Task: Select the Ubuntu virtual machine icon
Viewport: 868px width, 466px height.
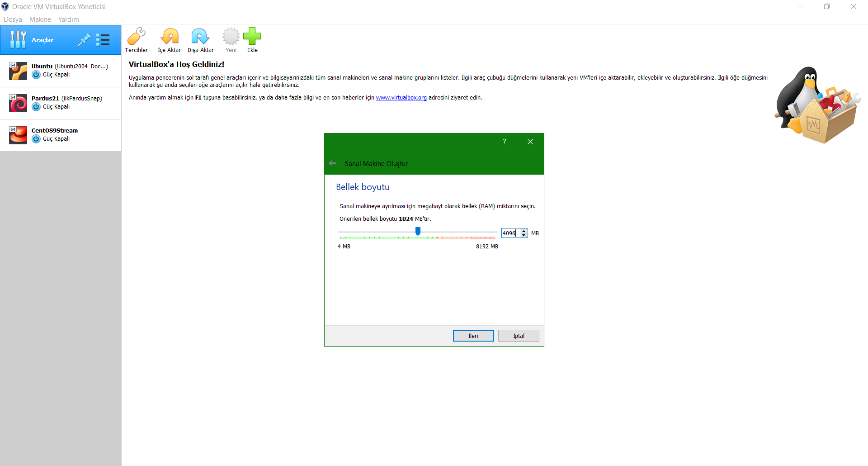Action: pos(18,71)
